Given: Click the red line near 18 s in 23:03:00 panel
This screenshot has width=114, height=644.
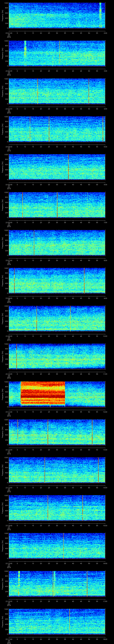Looking at the screenshot, I should [x=38, y=91].
